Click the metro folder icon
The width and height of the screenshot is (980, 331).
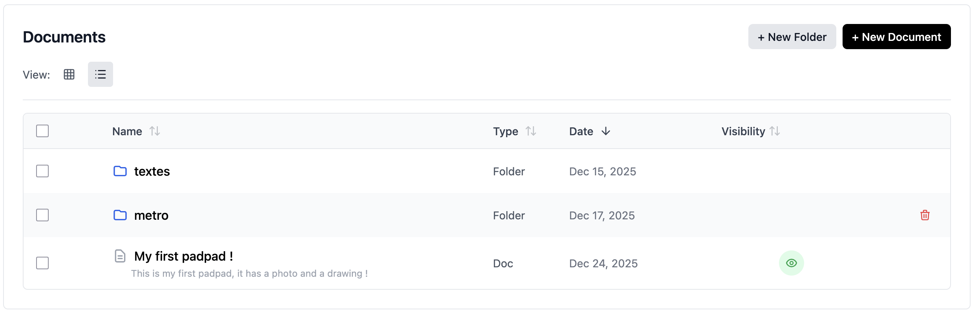tap(120, 215)
